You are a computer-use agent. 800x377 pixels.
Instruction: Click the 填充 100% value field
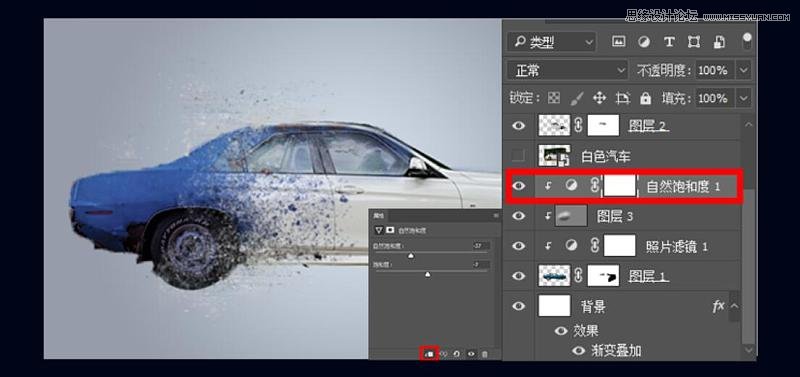[x=715, y=97]
